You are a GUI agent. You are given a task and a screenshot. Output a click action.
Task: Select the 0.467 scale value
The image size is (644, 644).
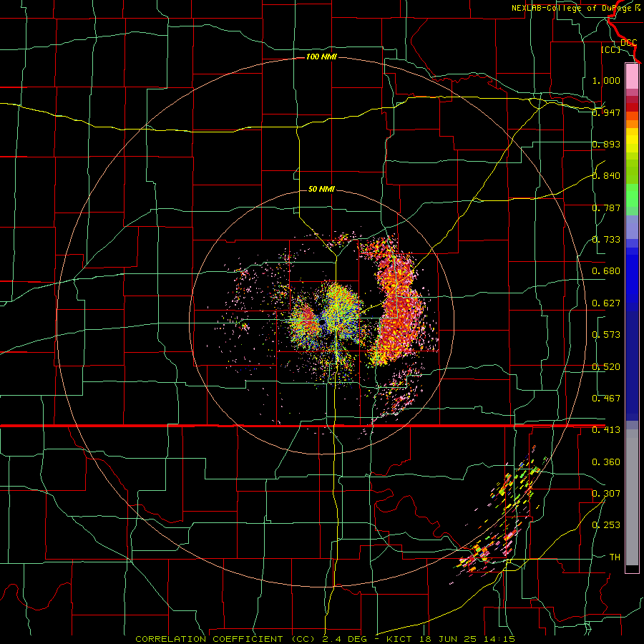(606, 399)
